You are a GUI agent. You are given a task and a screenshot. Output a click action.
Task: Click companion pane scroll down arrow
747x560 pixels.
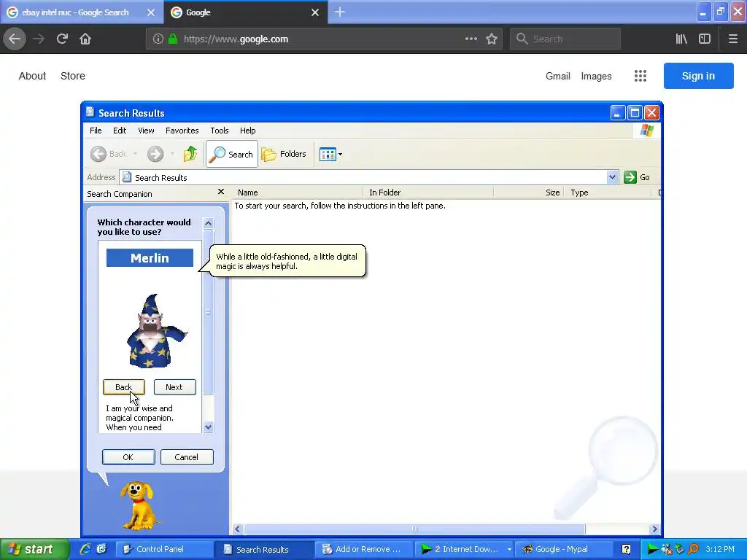208,427
